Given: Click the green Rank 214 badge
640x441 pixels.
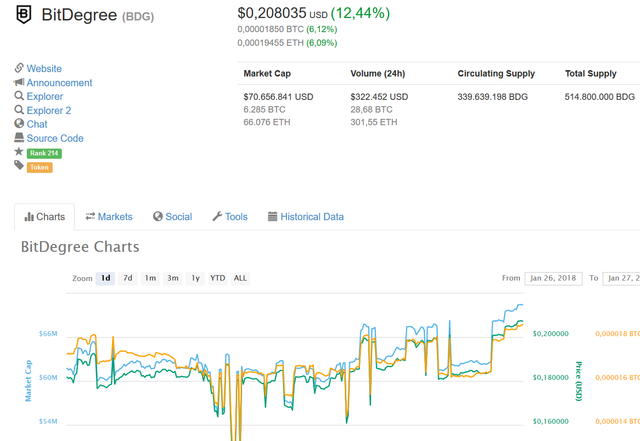Looking at the screenshot, I should pos(44,154).
